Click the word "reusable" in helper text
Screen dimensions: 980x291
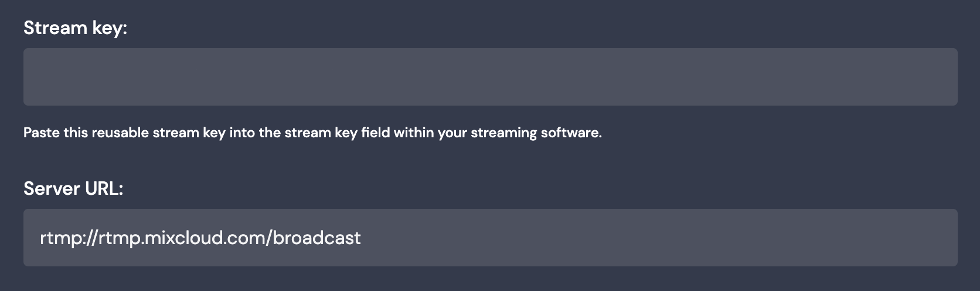click(x=121, y=133)
